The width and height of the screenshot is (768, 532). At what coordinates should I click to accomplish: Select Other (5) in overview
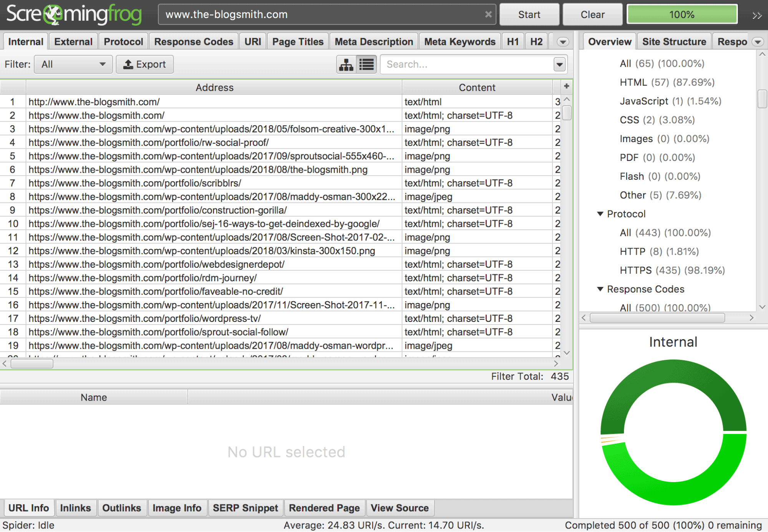660,195
